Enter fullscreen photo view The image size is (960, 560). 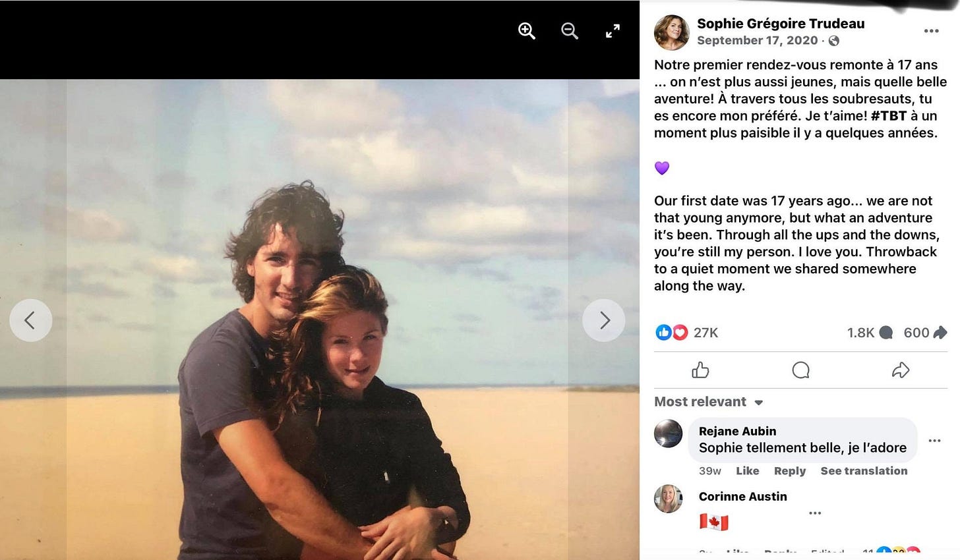(613, 31)
